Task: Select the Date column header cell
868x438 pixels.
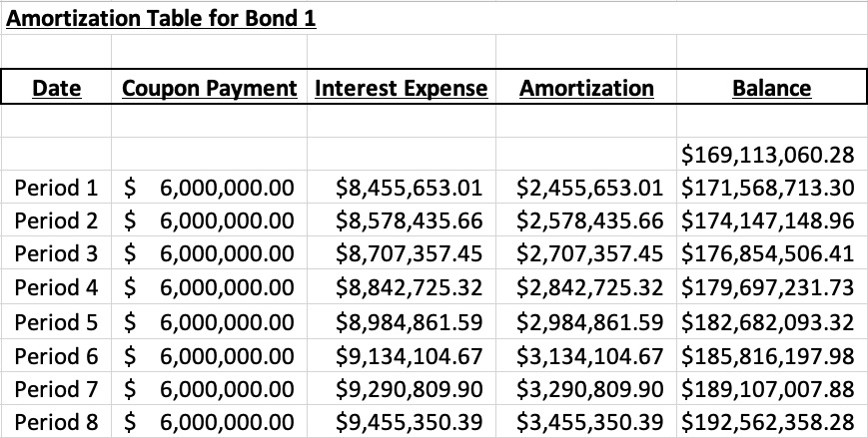Action: click(x=57, y=88)
